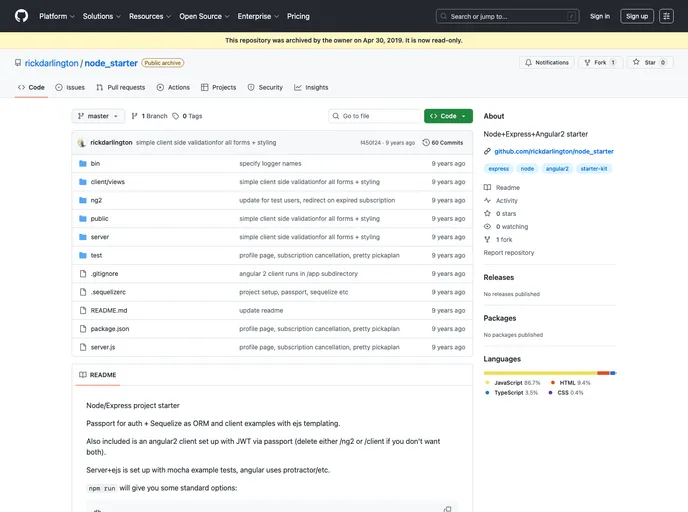Fork the repository
This screenshot has height=512, width=688.
tap(599, 62)
